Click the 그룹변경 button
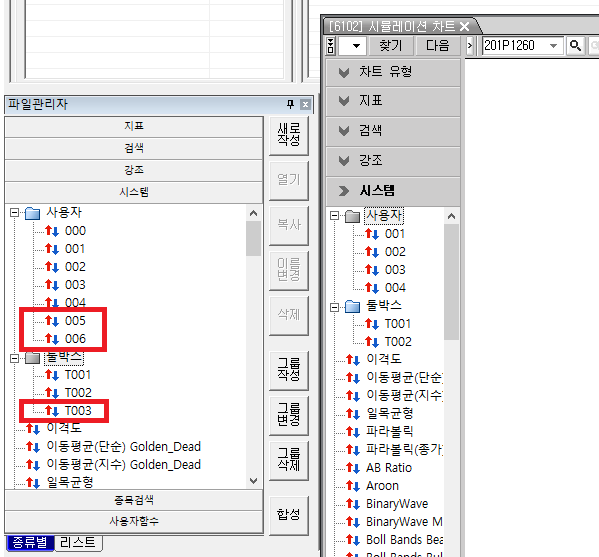 pyautogui.click(x=289, y=415)
